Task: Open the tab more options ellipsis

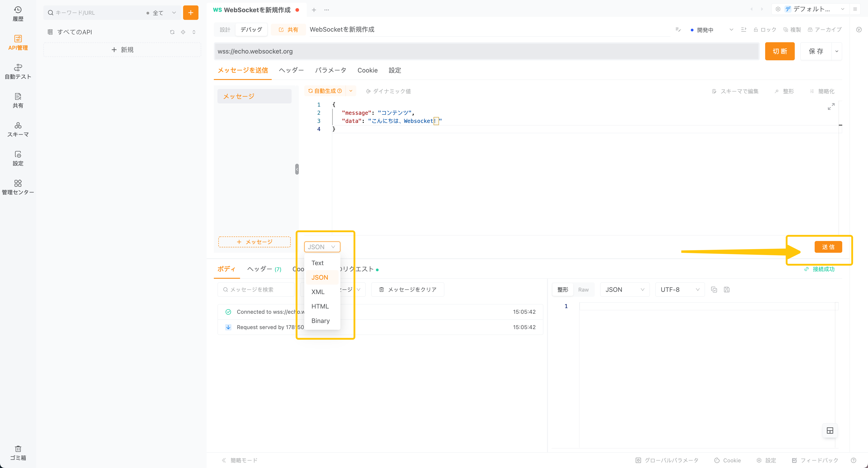Action: pyautogui.click(x=326, y=10)
